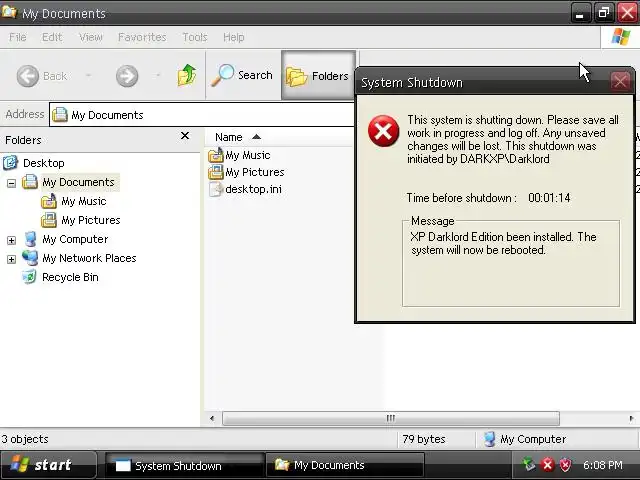Open the View menu
The width and height of the screenshot is (640, 480).
click(x=91, y=37)
